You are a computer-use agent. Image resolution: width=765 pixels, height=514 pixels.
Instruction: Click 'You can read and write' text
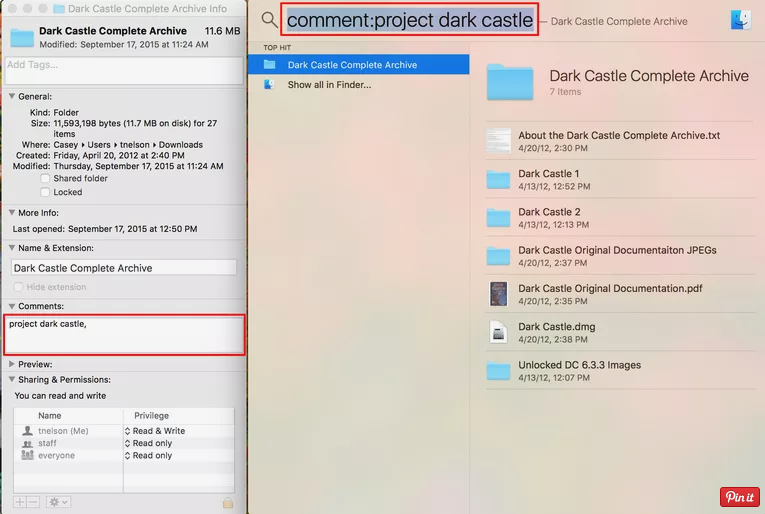click(60, 395)
